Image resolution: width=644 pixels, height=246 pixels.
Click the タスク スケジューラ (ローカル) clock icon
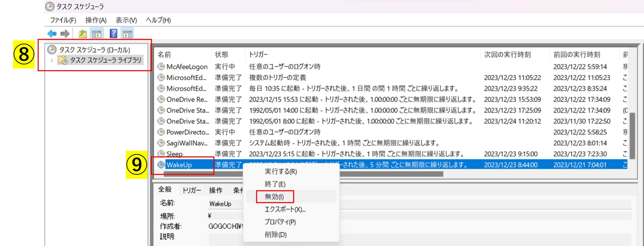pos(52,50)
